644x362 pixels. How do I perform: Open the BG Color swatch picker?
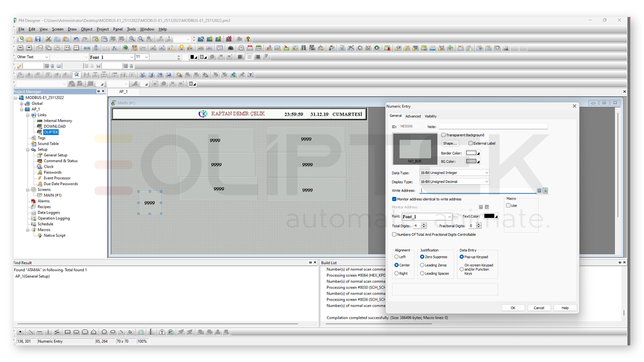pyautogui.click(x=472, y=162)
